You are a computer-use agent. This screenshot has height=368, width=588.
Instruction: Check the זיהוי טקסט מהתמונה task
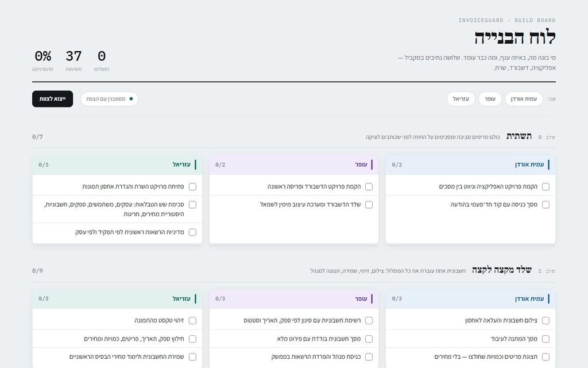192,320
